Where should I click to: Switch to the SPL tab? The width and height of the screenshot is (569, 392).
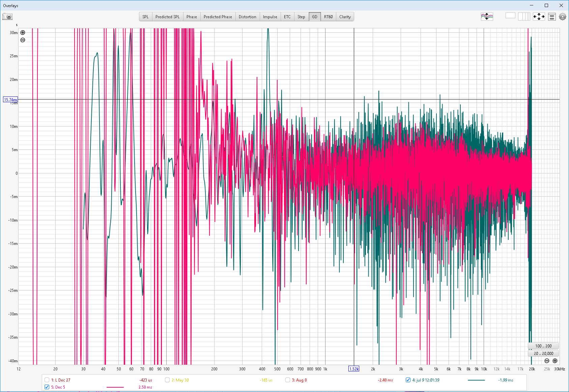[145, 17]
